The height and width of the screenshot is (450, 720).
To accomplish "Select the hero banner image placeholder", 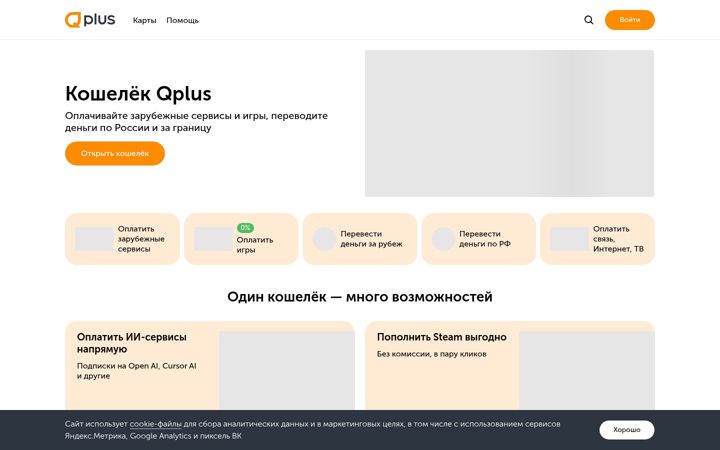I will 509,123.
